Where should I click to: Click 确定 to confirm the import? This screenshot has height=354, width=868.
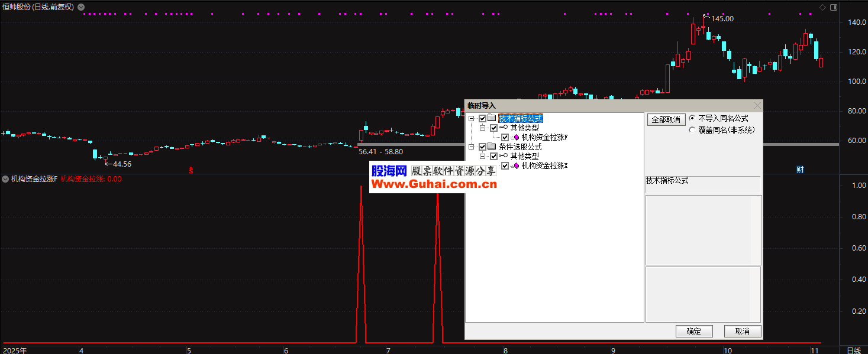coord(694,331)
